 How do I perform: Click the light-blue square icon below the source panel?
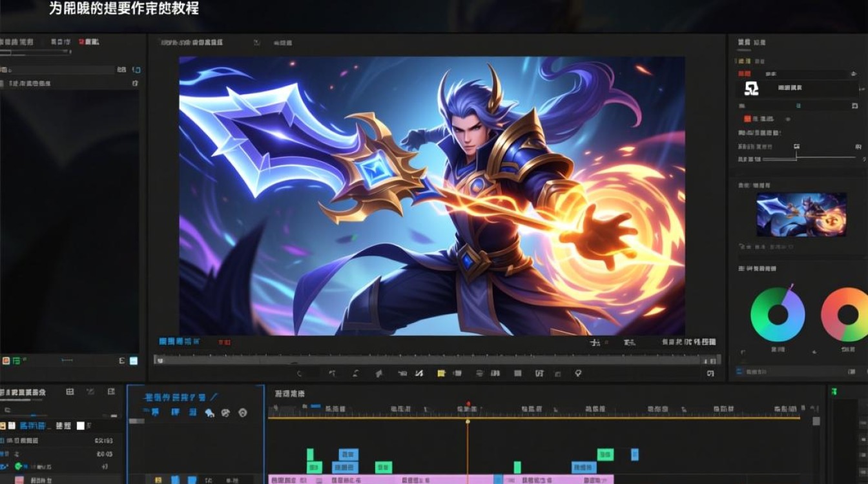(134, 361)
